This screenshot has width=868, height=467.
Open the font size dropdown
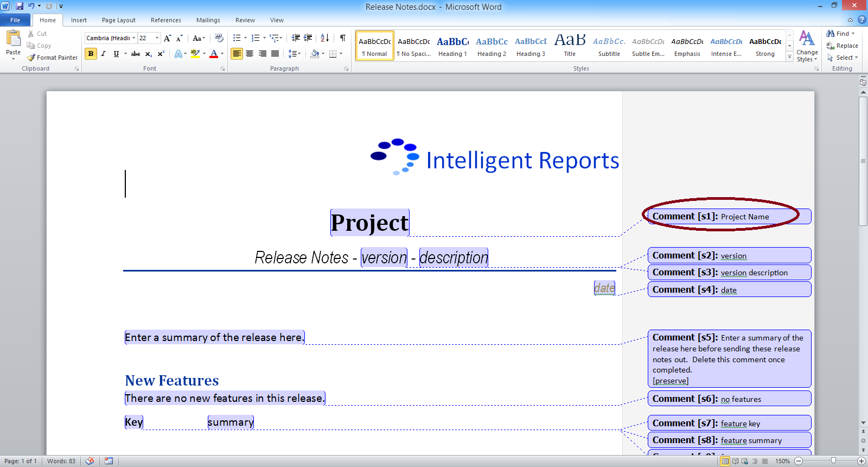point(157,38)
